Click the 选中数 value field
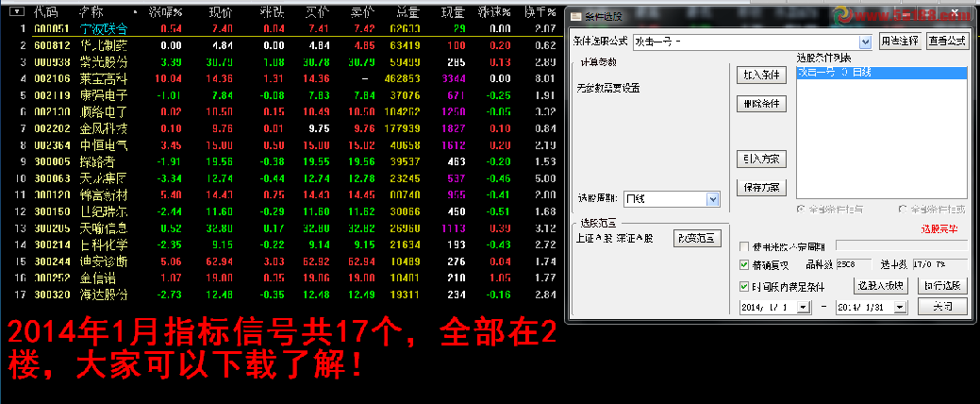980x404 pixels. point(940,264)
